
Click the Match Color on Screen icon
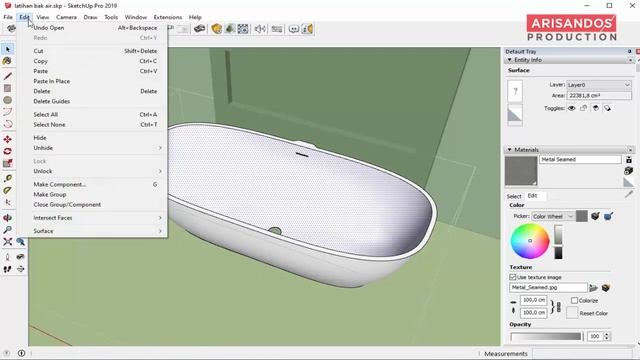point(608,216)
